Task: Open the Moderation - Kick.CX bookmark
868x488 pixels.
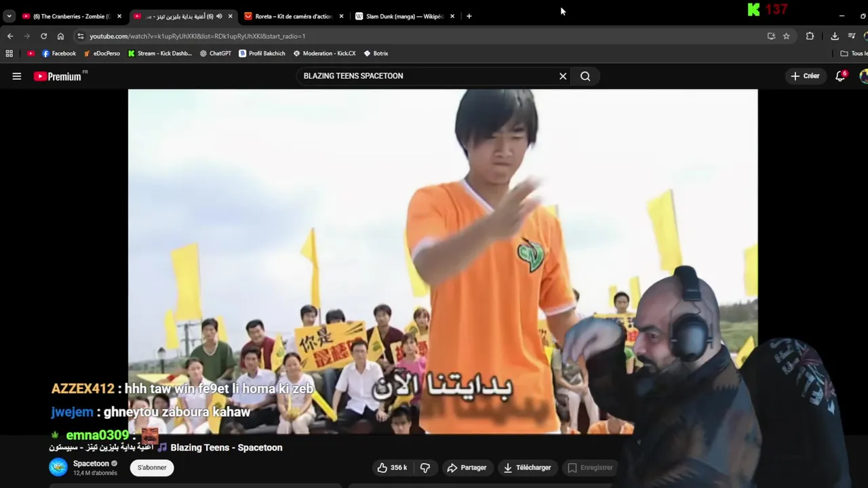Action: click(x=324, y=54)
